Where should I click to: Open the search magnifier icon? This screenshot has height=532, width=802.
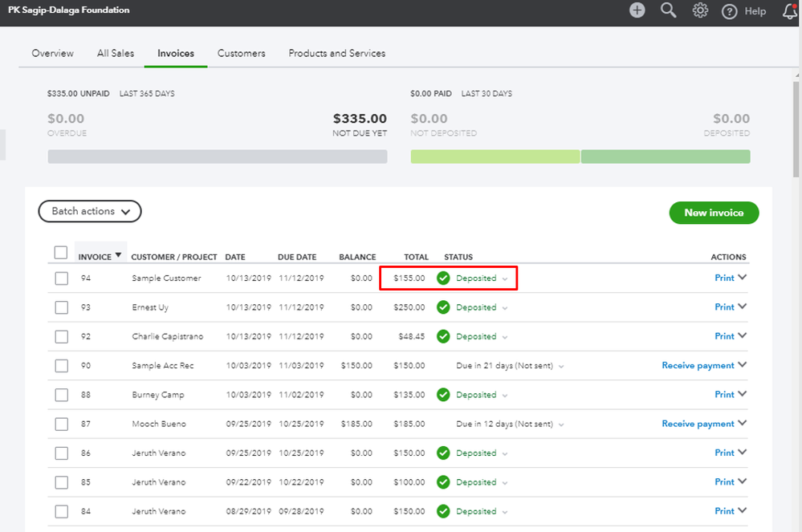tap(668, 10)
